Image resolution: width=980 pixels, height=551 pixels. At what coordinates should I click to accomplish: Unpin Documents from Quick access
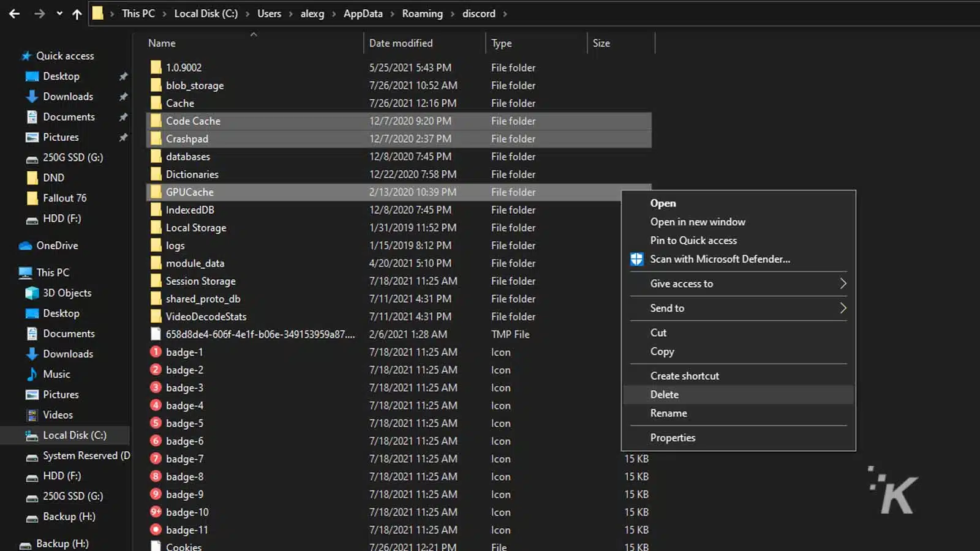[x=123, y=116]
